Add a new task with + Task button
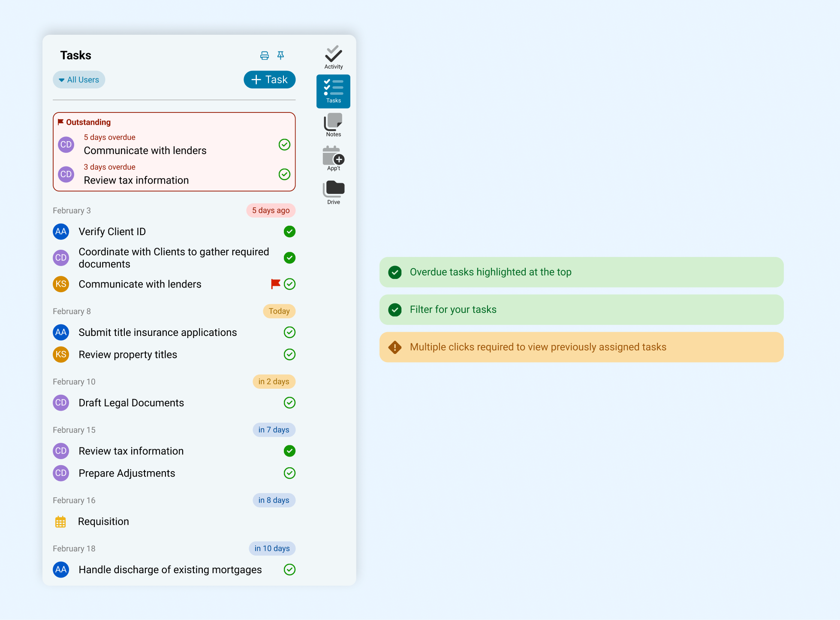Screen dimensions: 840x620 tap(269, 80)
